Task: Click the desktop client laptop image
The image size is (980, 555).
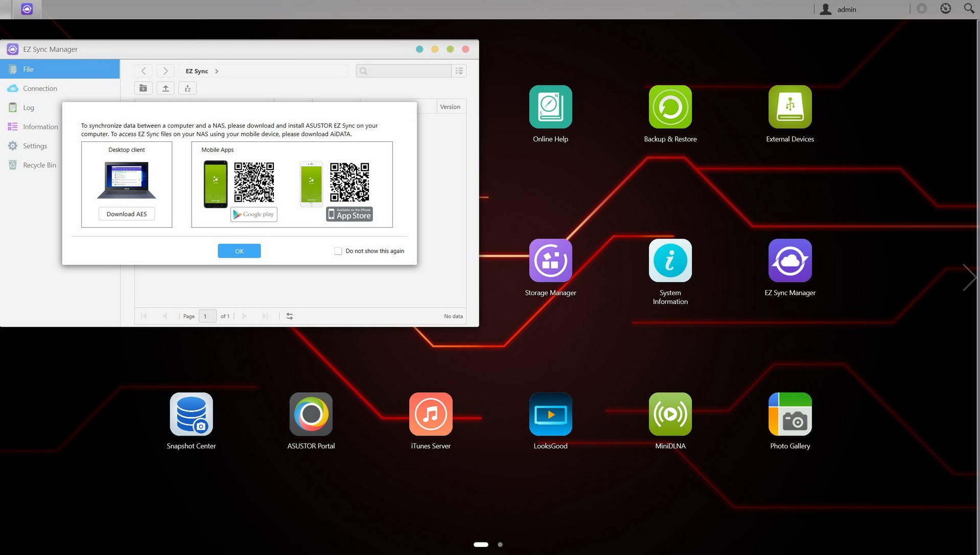Action: coord(127,180)
